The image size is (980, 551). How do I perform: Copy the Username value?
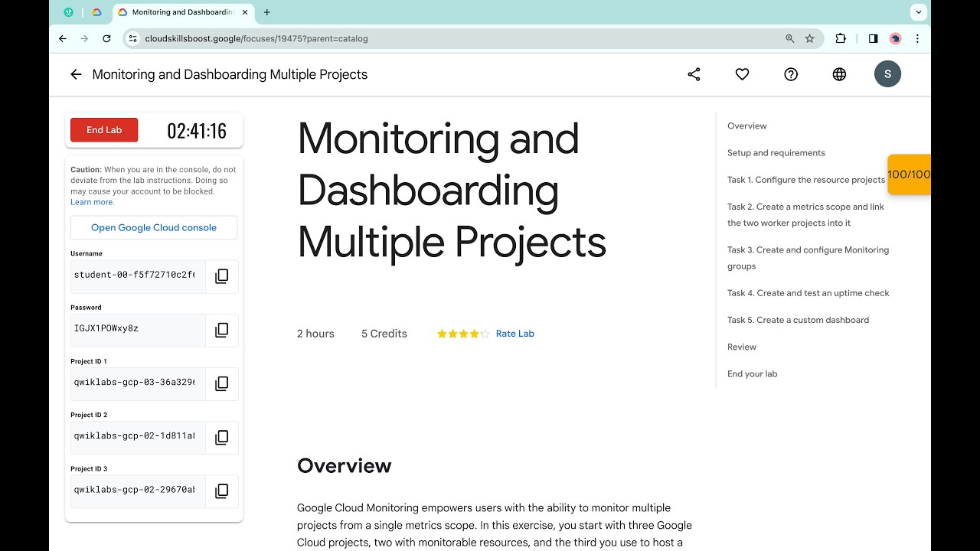222,276
